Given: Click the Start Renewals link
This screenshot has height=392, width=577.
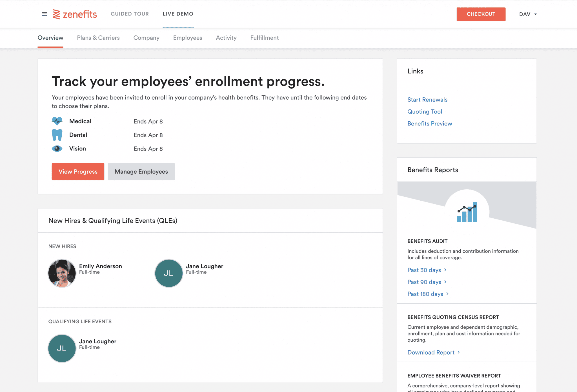Looking at the screenshot, I should coord(427,99).
